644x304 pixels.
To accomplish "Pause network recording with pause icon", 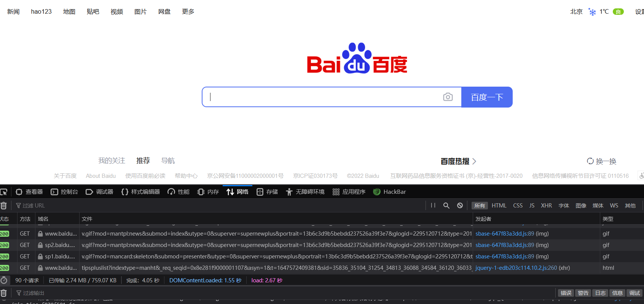I will pyautogui.click(x=433, y=205).
